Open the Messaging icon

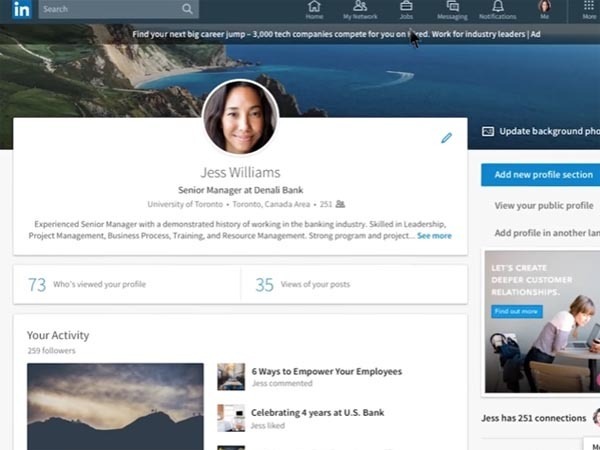coord(452,10)
